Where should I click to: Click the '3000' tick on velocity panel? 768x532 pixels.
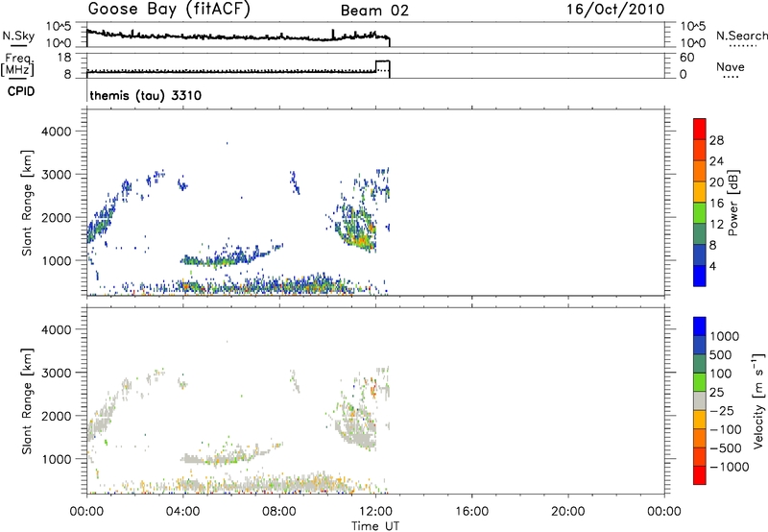pos(56,373)
